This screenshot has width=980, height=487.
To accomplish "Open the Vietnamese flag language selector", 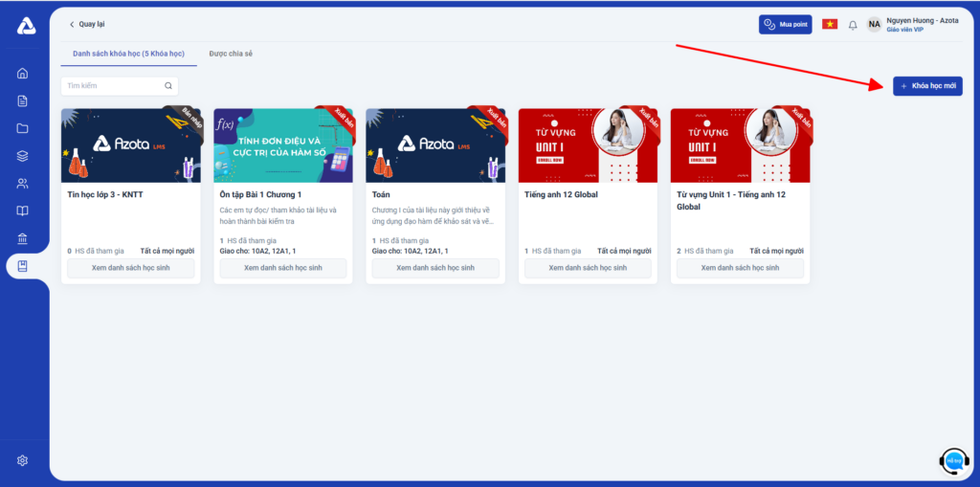I will (x=830, y=24).
